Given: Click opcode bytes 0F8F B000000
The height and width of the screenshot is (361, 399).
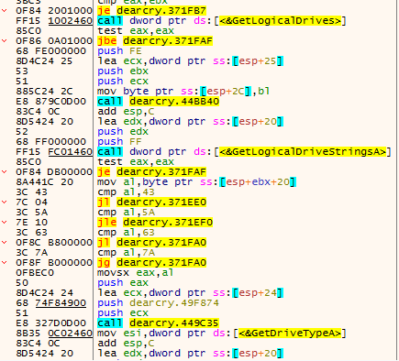Looking at the screenshot, I should pyautogui.click(x=54, y=263).
